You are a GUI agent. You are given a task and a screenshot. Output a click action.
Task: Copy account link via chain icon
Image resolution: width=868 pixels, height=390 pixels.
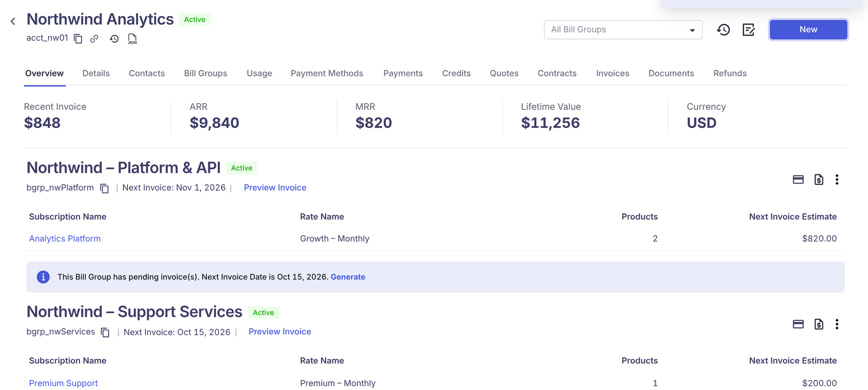pyautogui.click(x=94, y=39)
